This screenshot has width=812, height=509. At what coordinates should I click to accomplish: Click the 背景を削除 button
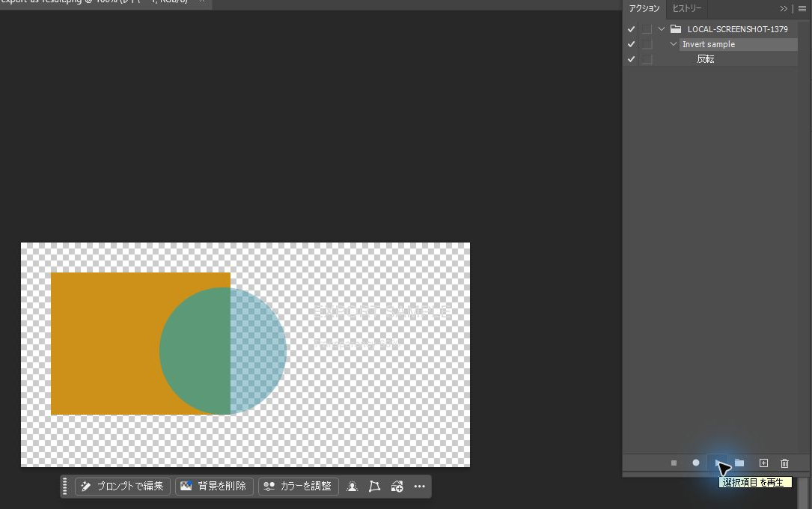click(x=214, y=487)
